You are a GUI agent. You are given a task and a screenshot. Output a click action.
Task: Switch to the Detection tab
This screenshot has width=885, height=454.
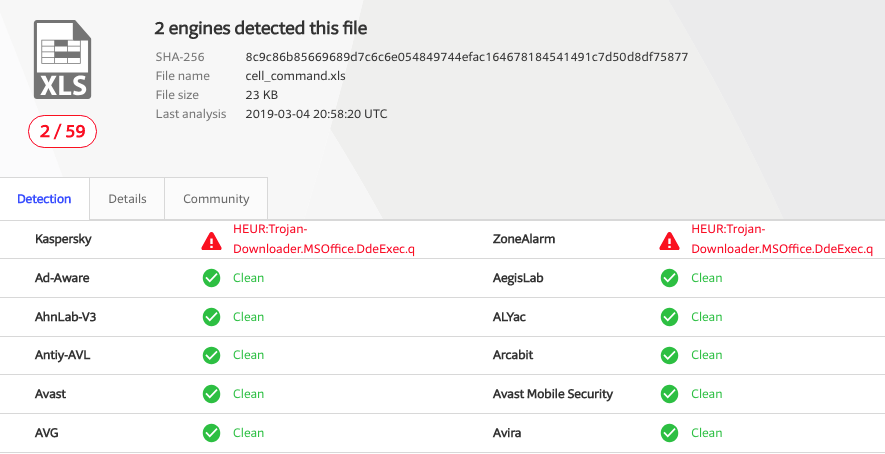[x=44, y=199]
